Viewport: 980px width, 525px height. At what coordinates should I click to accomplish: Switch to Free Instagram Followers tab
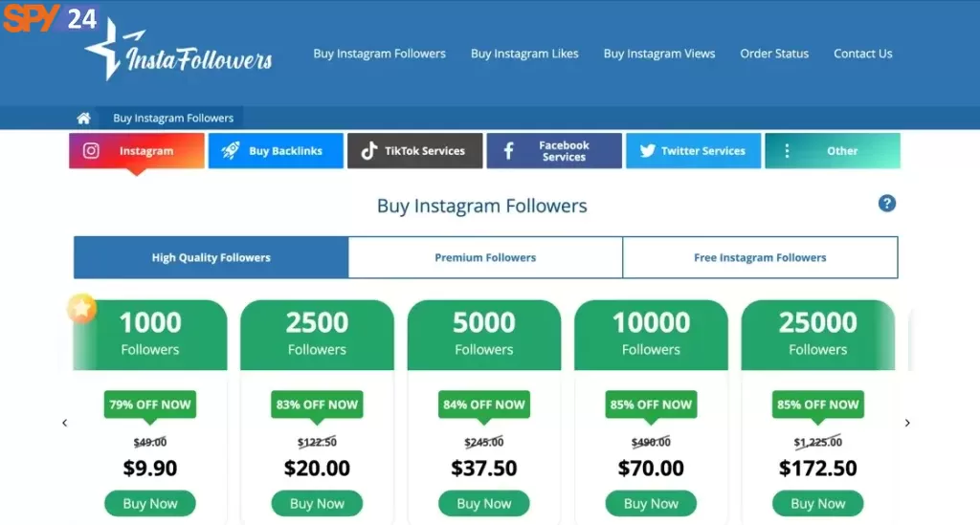760,257
